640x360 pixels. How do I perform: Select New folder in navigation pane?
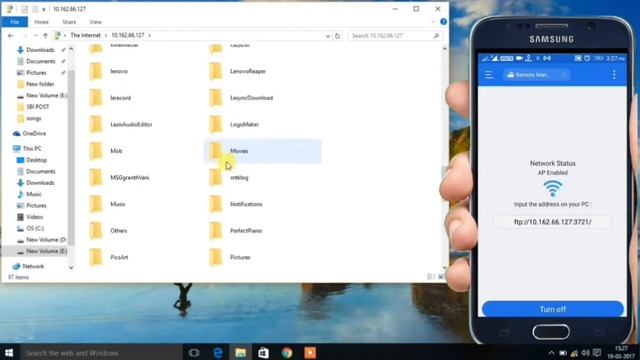point(40,84)
